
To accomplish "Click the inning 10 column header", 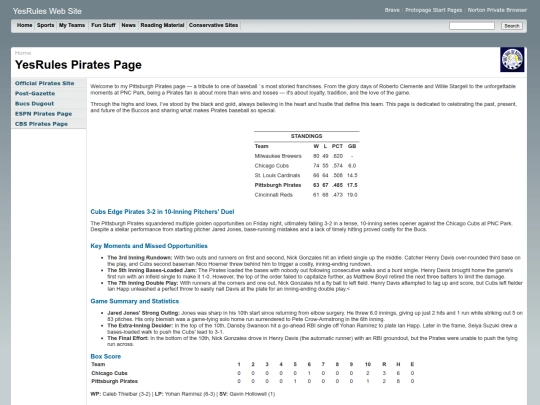I will click(368, 364).
